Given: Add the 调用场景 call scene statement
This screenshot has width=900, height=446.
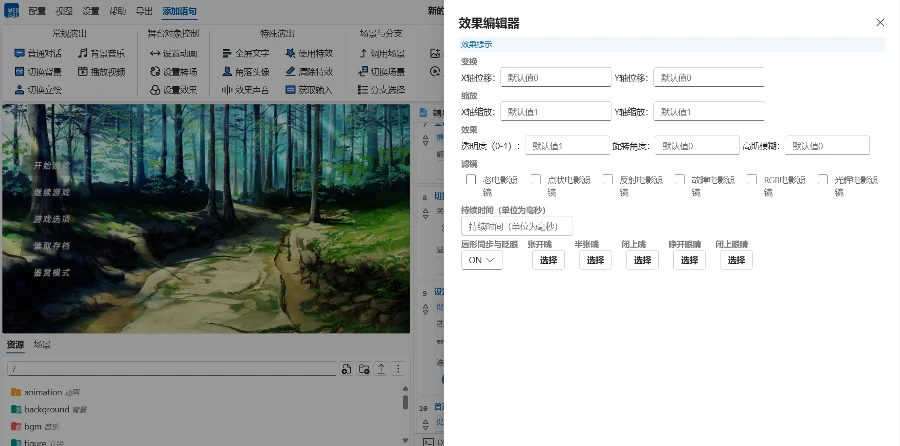Looking at the screenshot, I should point(381,53).
